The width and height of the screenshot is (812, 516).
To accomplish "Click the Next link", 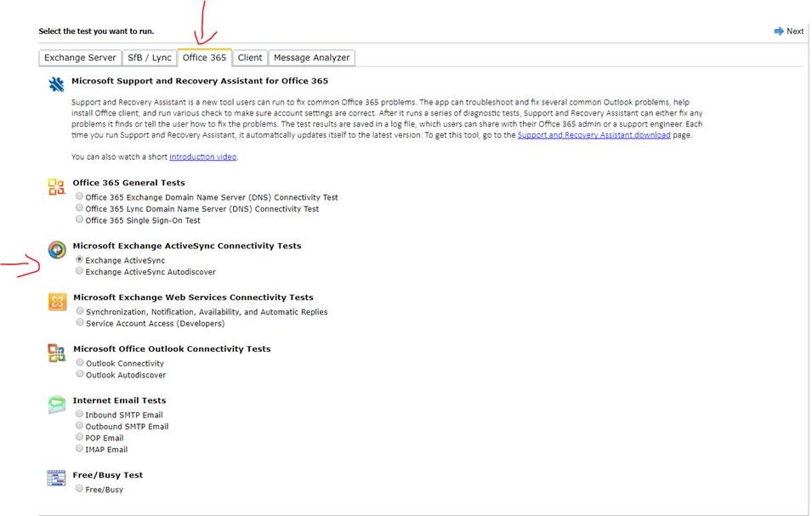I will click(795, 31).
